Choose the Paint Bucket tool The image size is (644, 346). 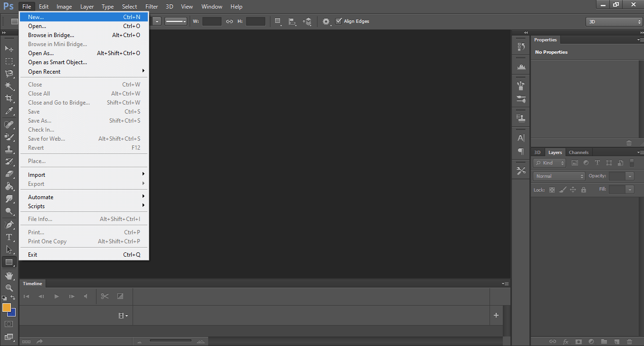click(x=9, y=187)
